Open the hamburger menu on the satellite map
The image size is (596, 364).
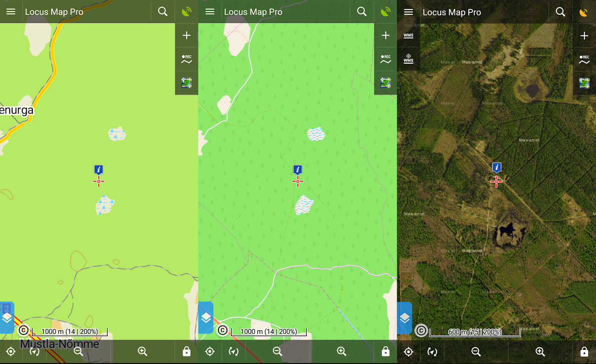point(409,12)
